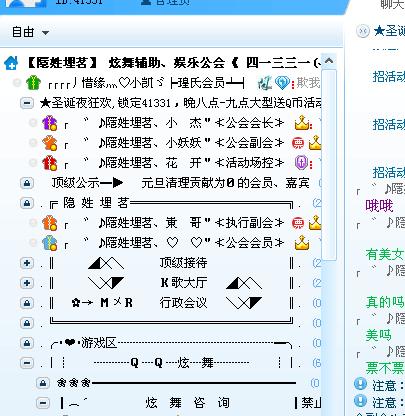Select the 【隐姓埋茗】炫舞辅助、娱乐公会 root channel

(173, 63)
